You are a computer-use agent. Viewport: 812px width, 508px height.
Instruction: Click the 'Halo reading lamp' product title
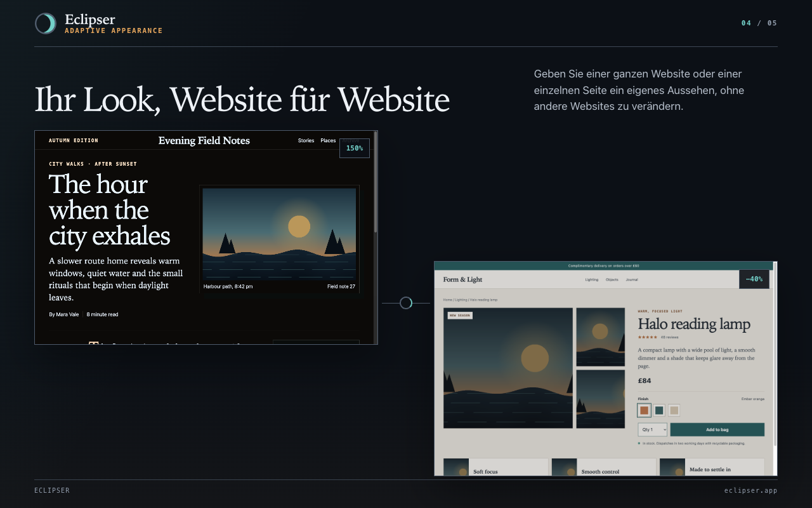tap(694, 324)
